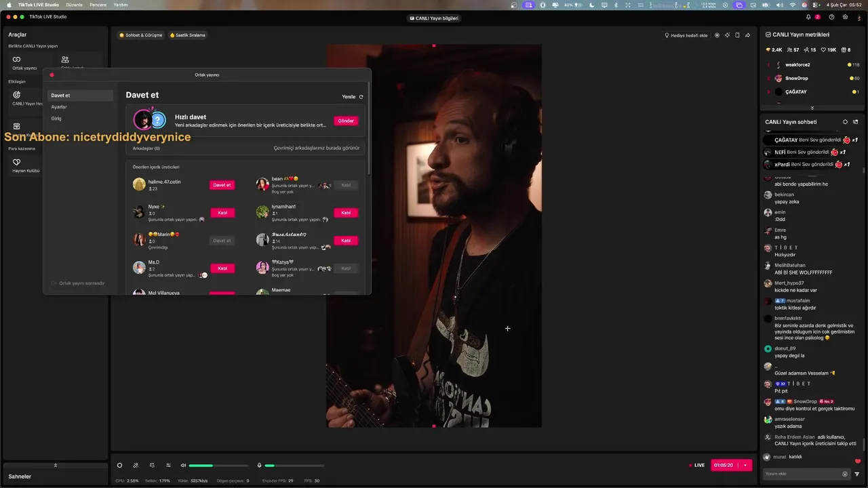Click the red heart icon below chat

[x=857, y=461]
